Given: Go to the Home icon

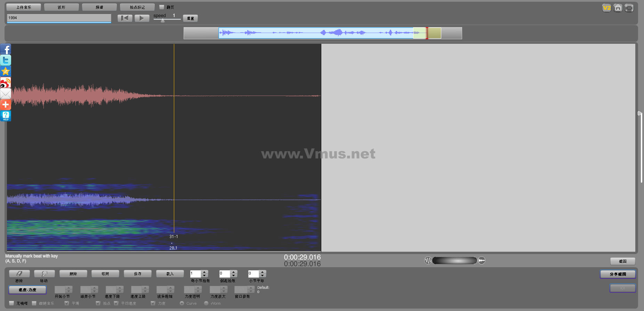Looking at the screenshot, I should click(x=618, y=8).
